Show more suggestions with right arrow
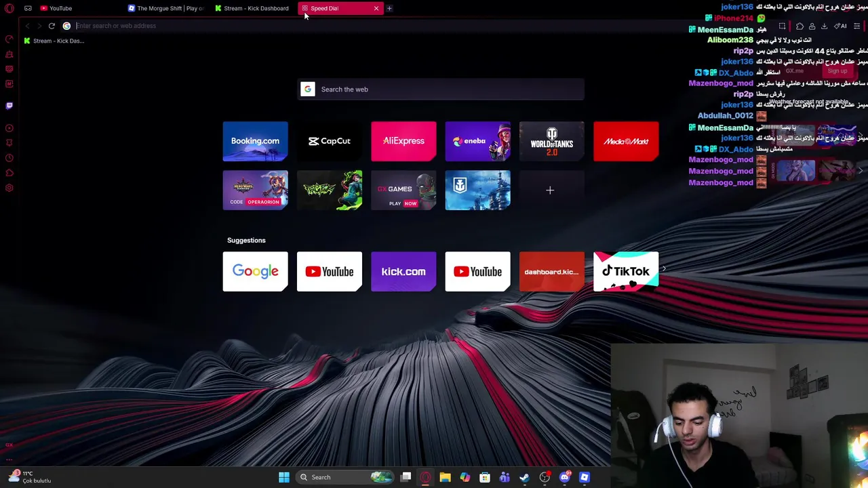Viewport: 868px width, 488px height. [x=663, y=269]
